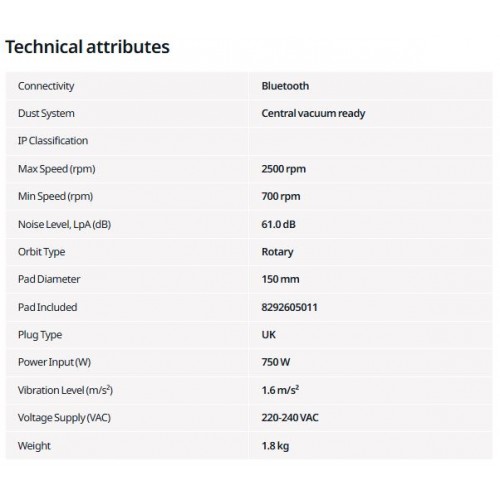Viewport: 500px width, 500px height.
Task: Click the Bluetooth value
Action: (x=285, y=86)
